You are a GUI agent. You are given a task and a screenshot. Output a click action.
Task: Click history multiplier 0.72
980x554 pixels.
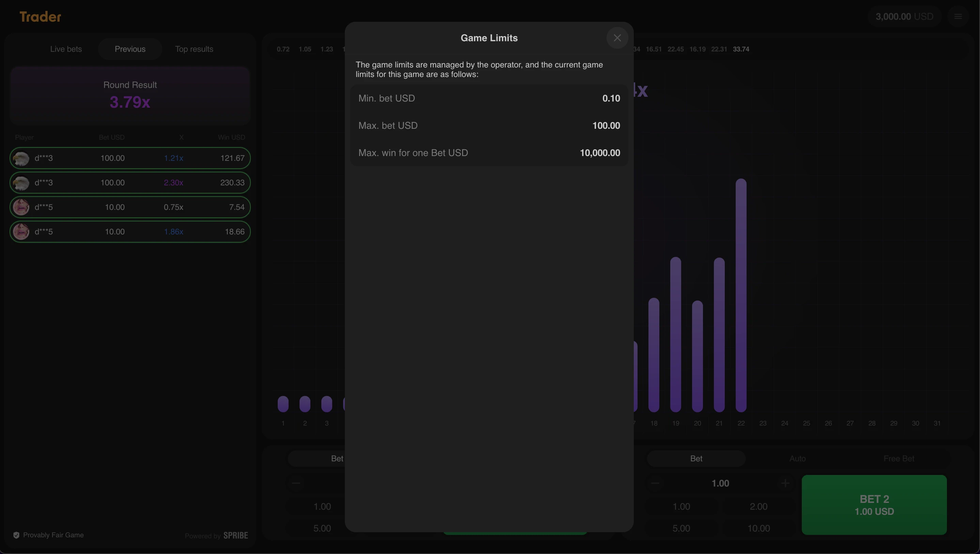283,49
